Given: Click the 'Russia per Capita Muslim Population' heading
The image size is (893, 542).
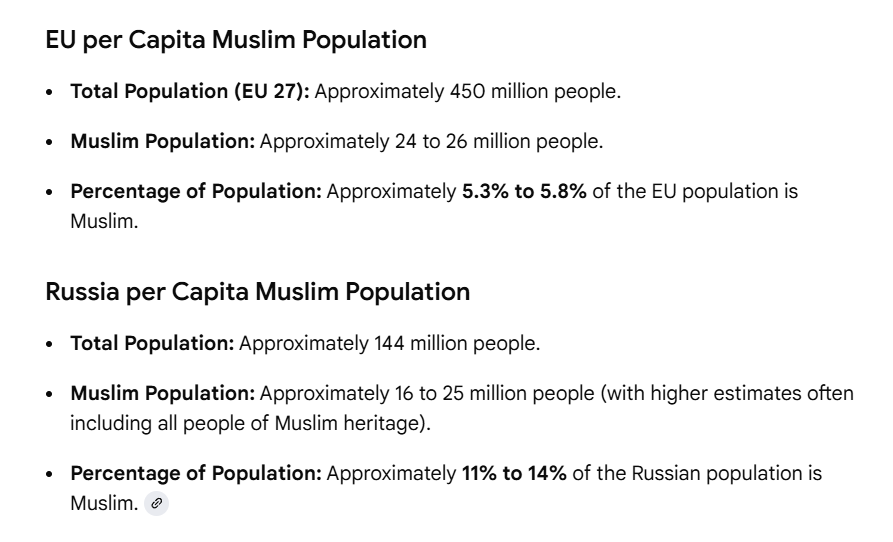Looking at the screenshot, I should click(x=257, y=292).
